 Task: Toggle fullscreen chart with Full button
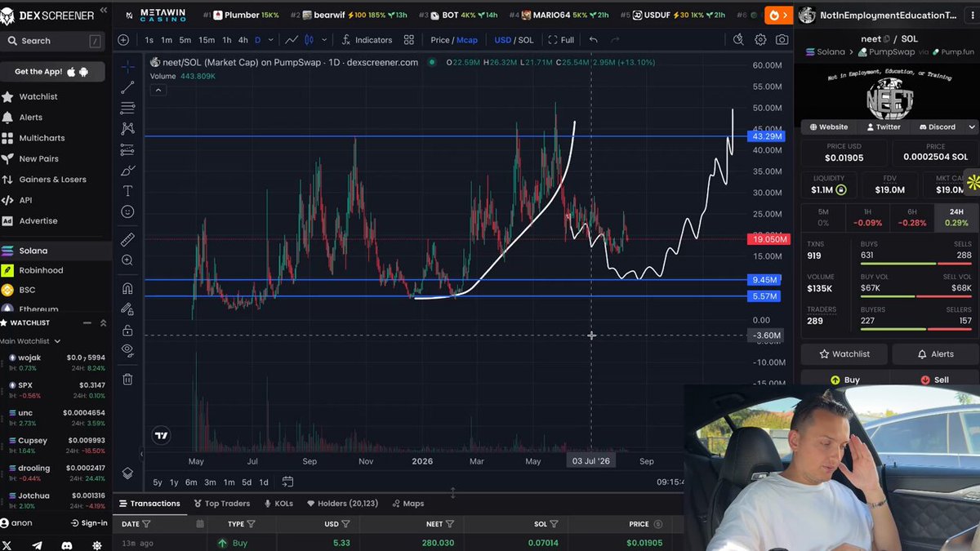click(561, 40)
